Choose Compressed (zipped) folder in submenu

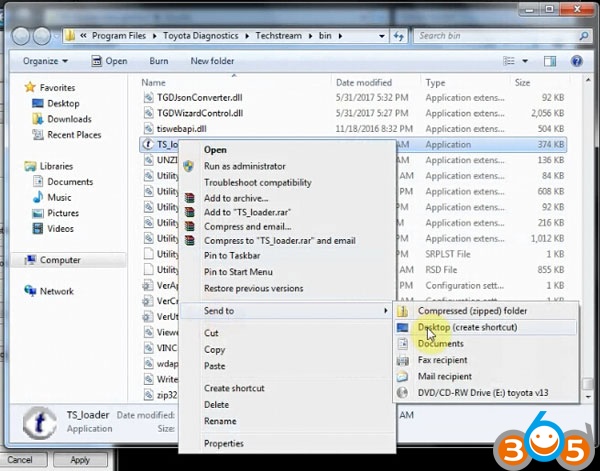coord(471,311)
